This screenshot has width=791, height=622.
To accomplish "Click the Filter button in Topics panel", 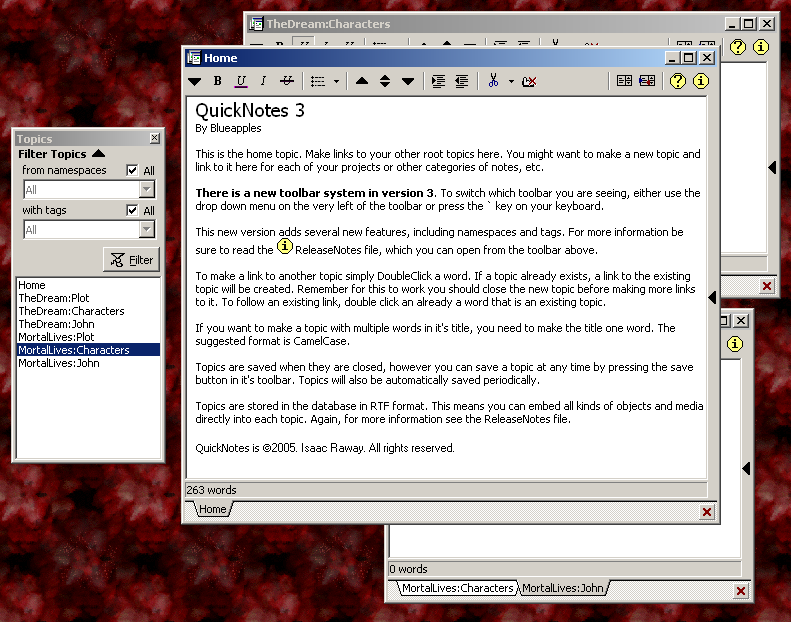I will point(132,260).
